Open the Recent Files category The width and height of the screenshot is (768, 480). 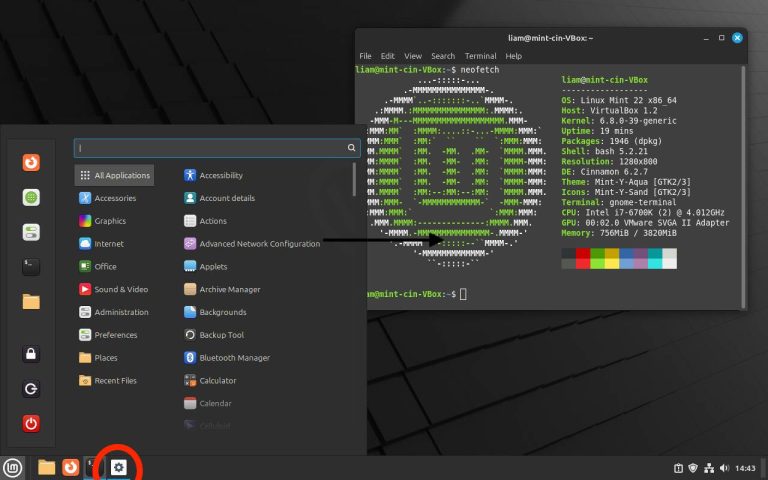(x=108, y=380)
